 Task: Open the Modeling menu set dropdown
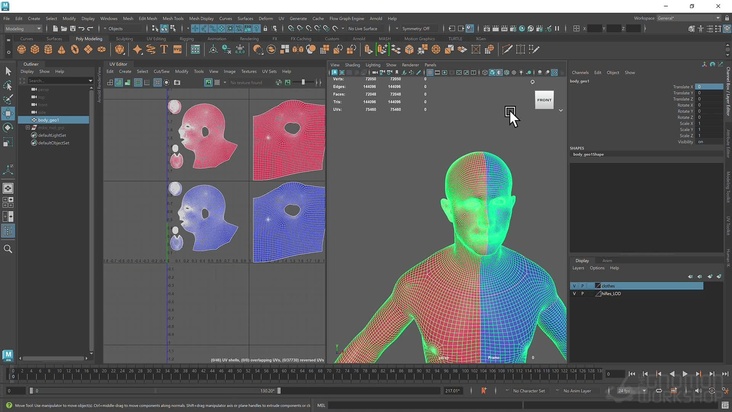[x=22, y=28]
